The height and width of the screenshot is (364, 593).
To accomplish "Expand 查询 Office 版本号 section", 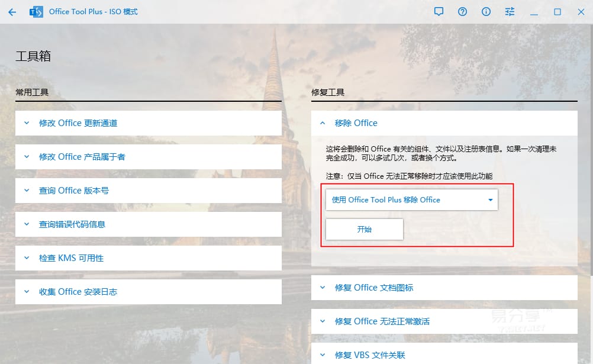I will point(148,191).
